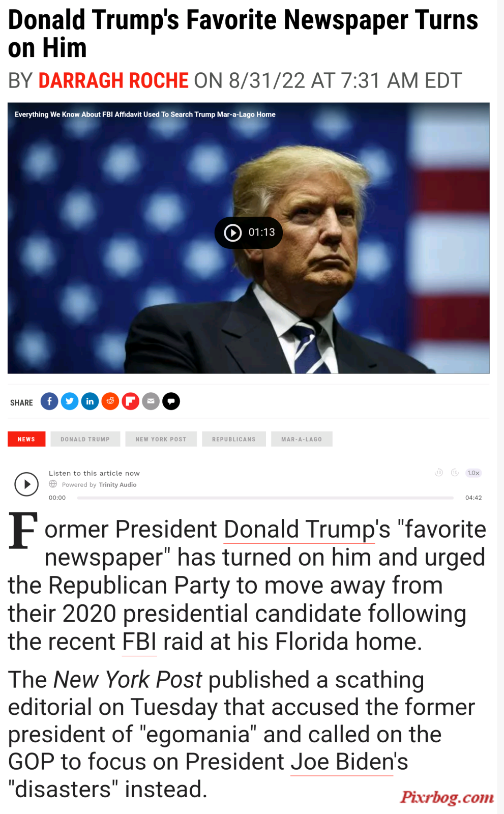Open the NEW YORK POST tag

pos(161,439)
